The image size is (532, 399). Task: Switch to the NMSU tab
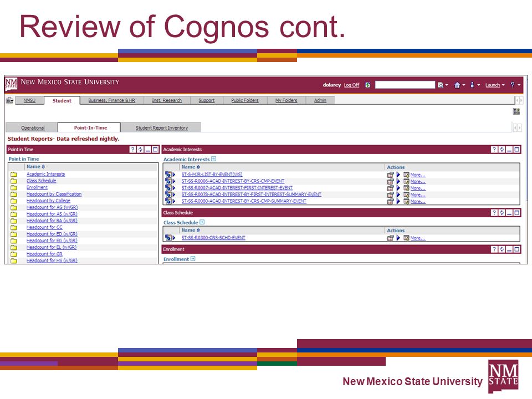(x=29, y=100)
